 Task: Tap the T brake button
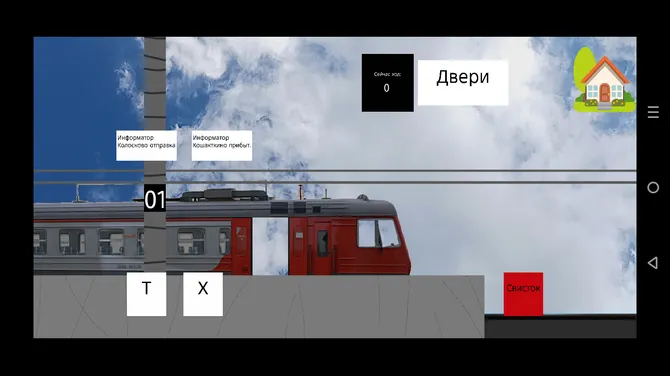(147, 294)
